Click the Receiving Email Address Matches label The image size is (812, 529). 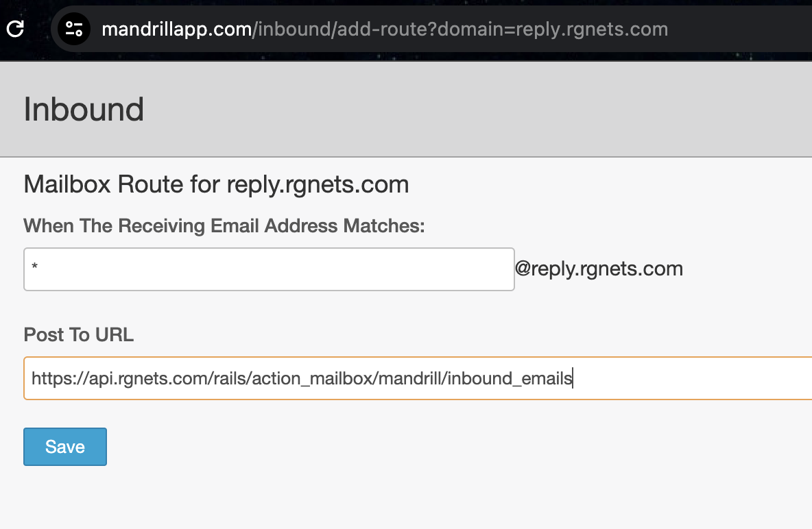tap(224, 225)
